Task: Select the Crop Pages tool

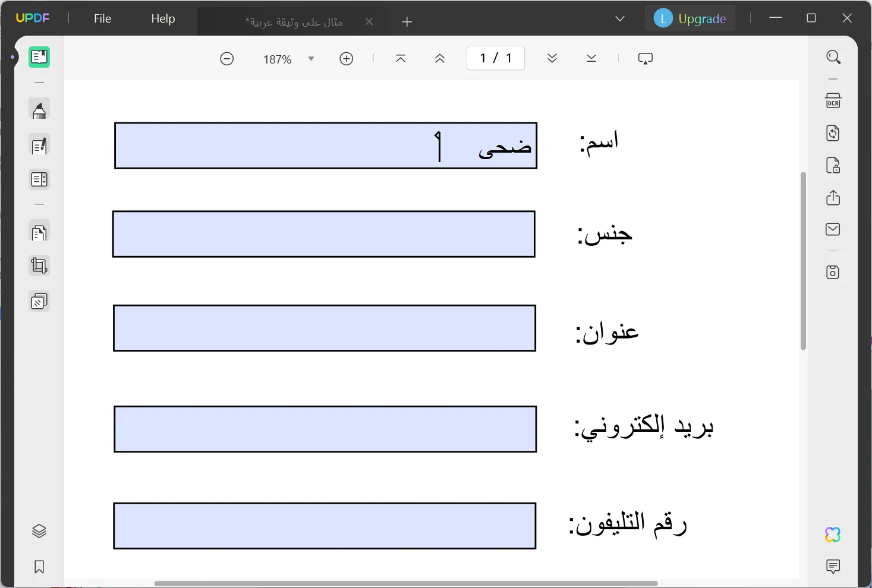Action: tap(39, 265)
